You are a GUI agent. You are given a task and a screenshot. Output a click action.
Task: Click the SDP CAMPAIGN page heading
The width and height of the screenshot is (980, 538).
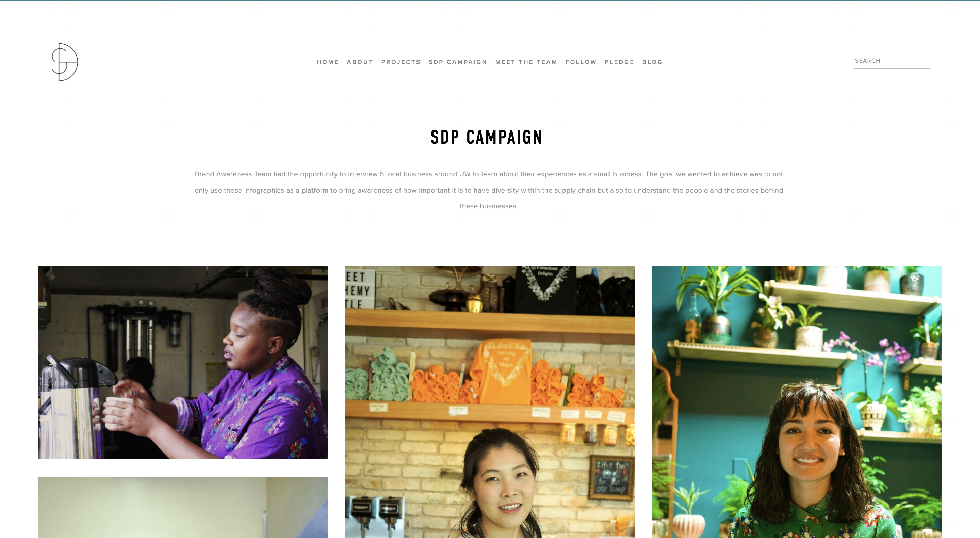tap(487, 137)
